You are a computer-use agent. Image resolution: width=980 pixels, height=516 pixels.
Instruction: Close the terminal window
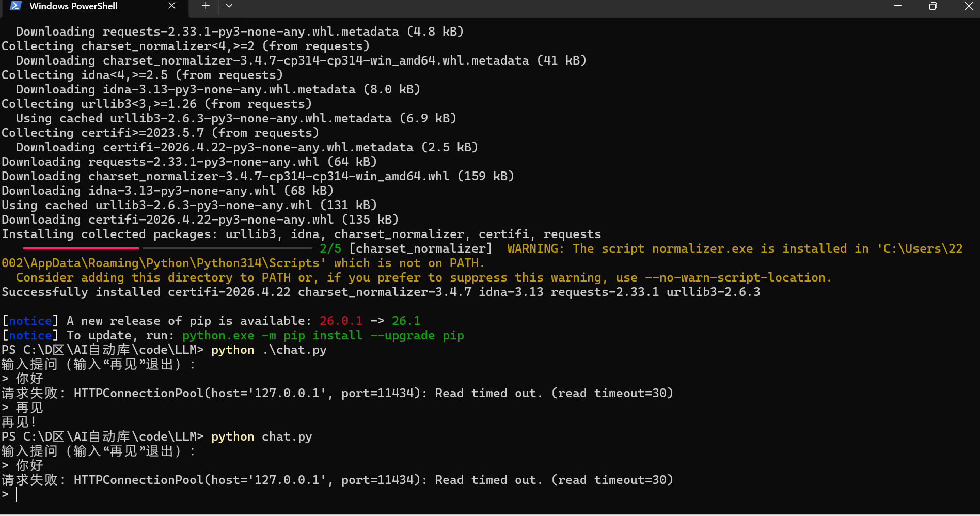[968, 6]
